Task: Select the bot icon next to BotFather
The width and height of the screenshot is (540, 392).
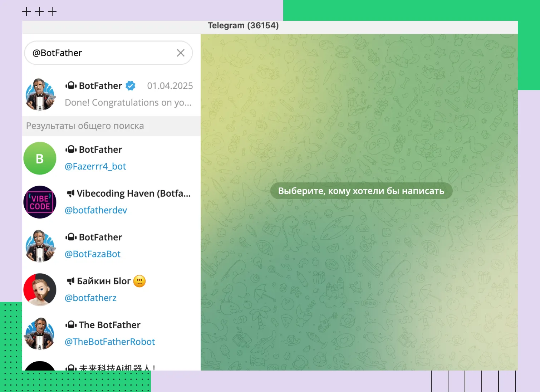Action: click(70, 85)
